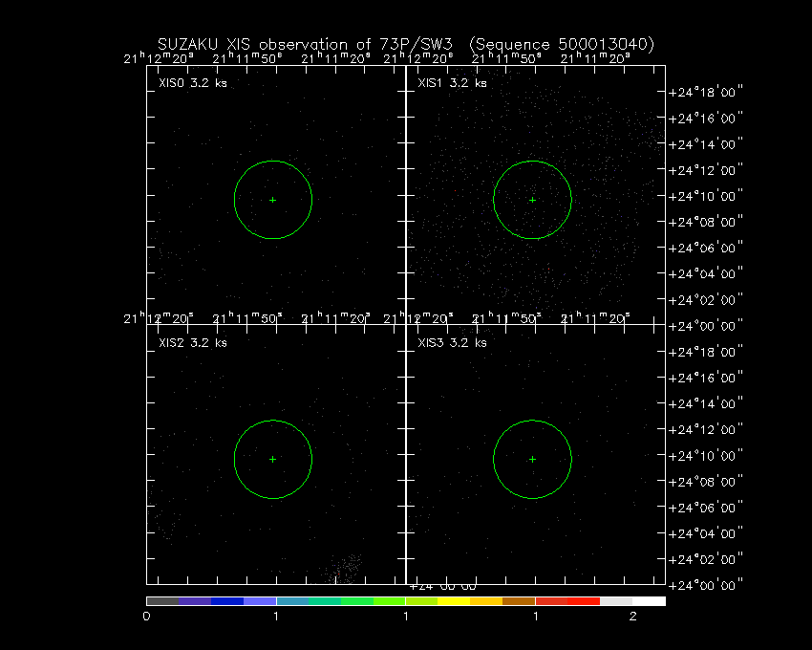812x650 pixels.
Task: Select the white color bar segment
Action: 649,601
